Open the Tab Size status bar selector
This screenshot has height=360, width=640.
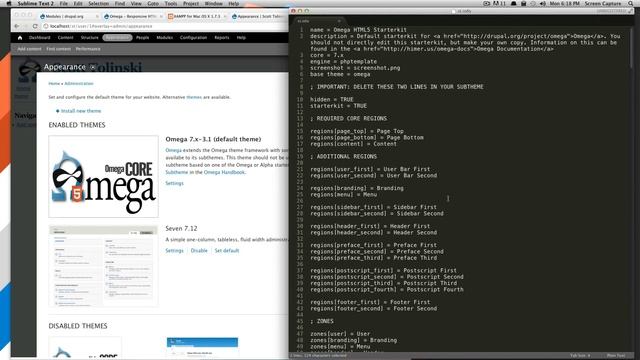pyautogui.click(x=580, y=356)
